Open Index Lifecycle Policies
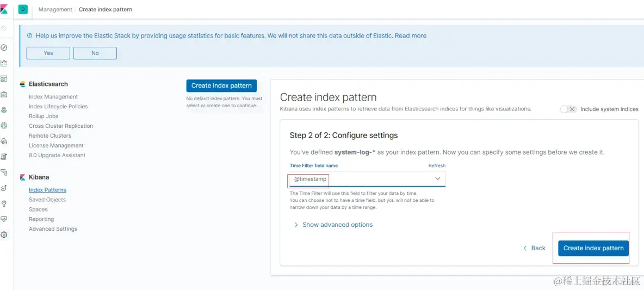 58,107
